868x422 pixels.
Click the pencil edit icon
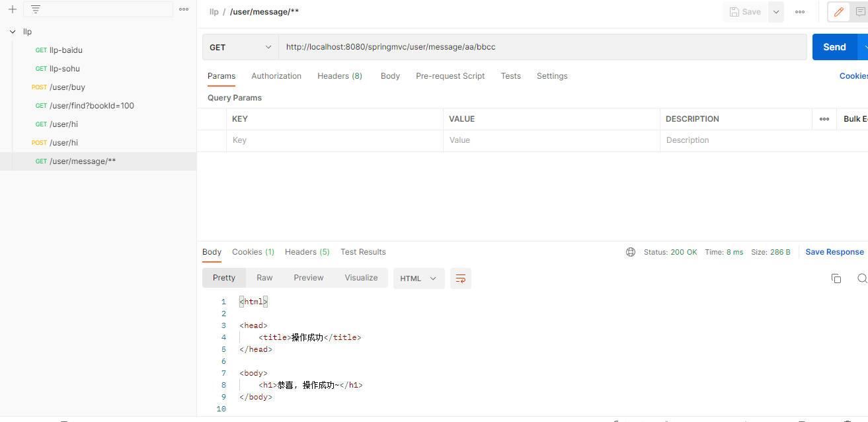(x=838, y=12)
